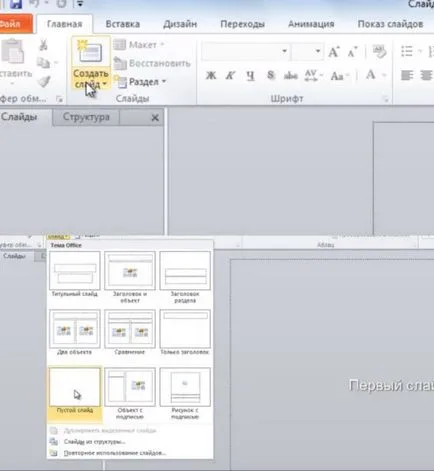The width and height of the screenshot is (434, 471).
Task: Choose the Титульный слайд layout
Action: tap(75, 274)
